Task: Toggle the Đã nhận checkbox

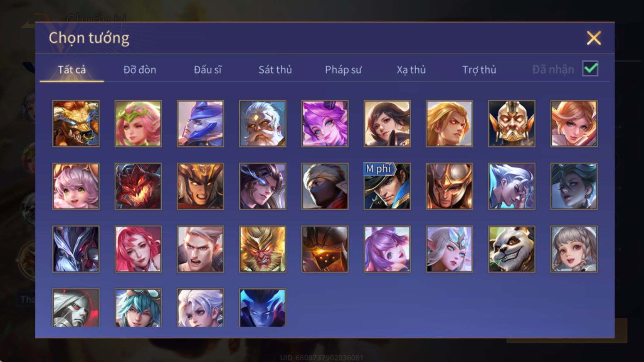Action: [x=590, y=69]
